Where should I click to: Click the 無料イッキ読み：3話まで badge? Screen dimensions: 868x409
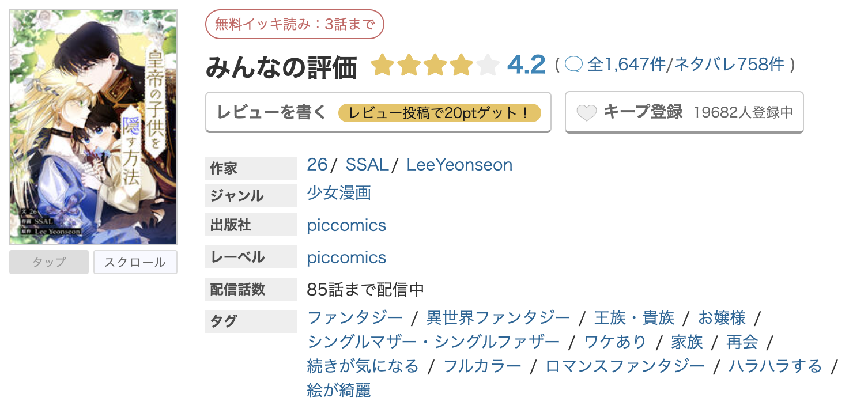point(295,24)
